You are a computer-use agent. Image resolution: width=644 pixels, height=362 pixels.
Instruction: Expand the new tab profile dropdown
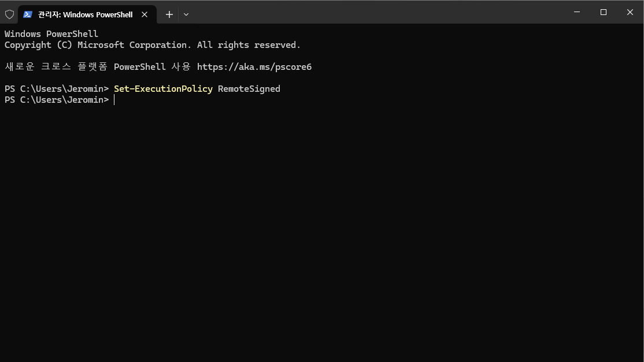point(186,14)
